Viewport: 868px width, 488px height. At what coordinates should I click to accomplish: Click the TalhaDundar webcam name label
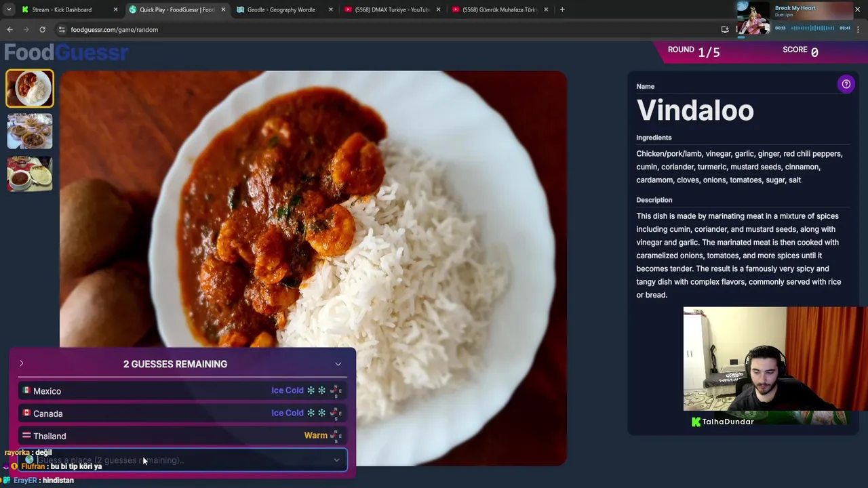coord(728,422)
